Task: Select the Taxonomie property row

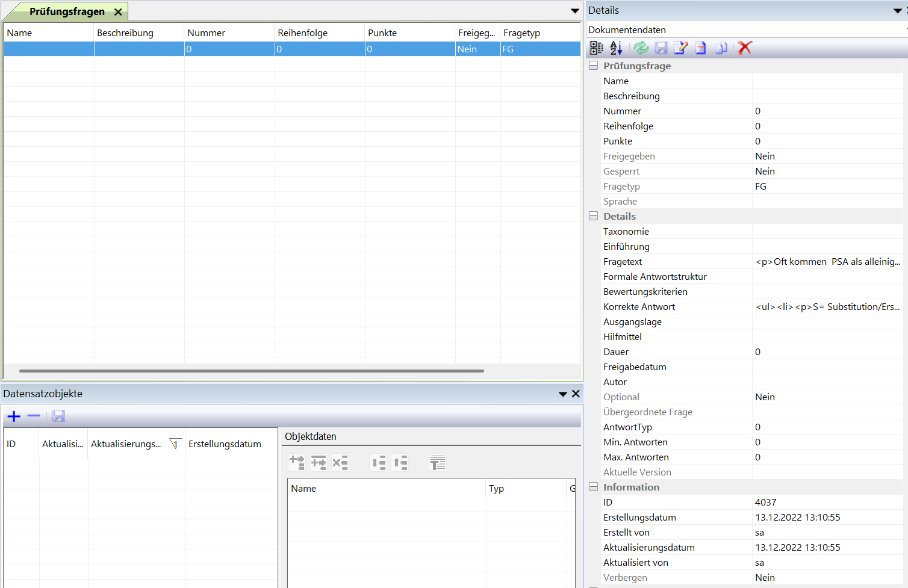Action: tap(751, 232)
